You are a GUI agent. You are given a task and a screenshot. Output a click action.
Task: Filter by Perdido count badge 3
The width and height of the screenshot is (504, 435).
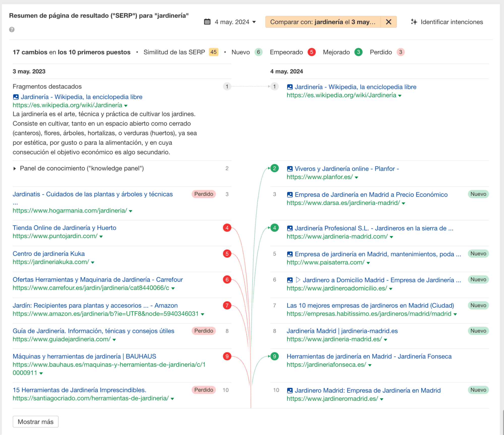coord(400,52)
